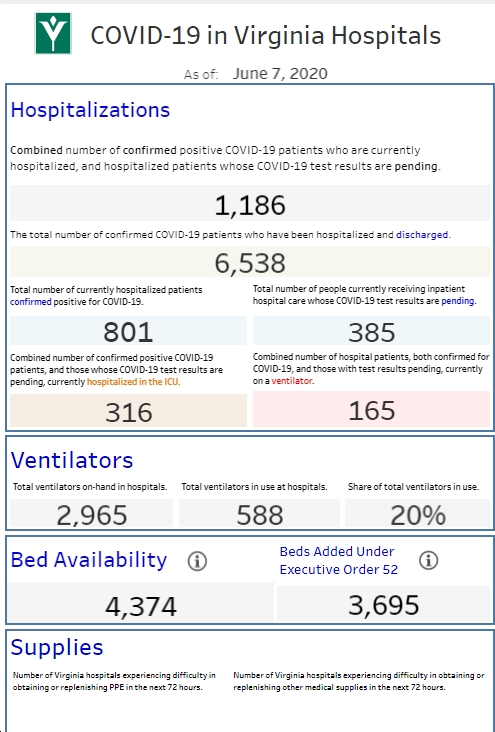The height and width of the screenshot is (732, 495).
Task: Click the blue 'discharged' link text
Action: (422, 235)
